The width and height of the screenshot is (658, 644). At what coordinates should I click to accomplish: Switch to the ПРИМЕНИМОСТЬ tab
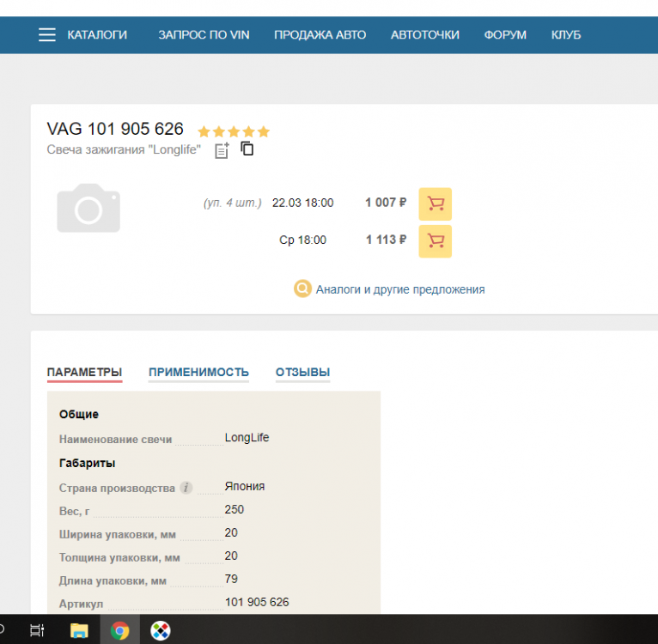[x=198, y=372]
